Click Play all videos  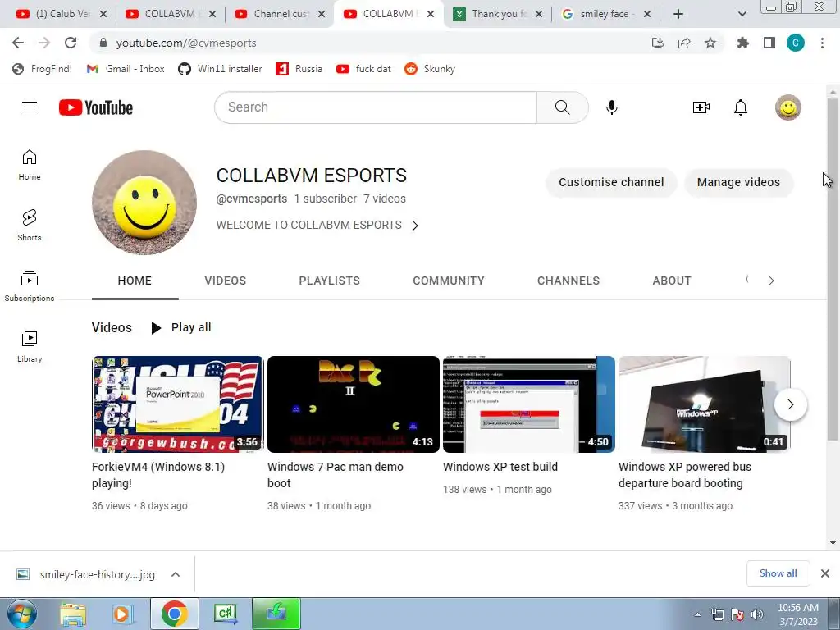coord(181,327)
